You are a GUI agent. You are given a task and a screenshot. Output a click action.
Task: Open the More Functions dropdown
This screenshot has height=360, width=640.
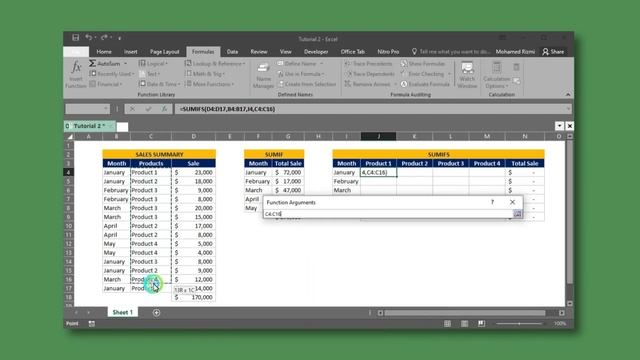coord(209,84)
